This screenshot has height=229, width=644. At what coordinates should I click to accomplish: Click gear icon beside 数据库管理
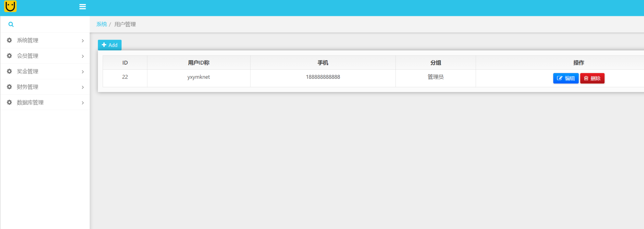[9, 102]
